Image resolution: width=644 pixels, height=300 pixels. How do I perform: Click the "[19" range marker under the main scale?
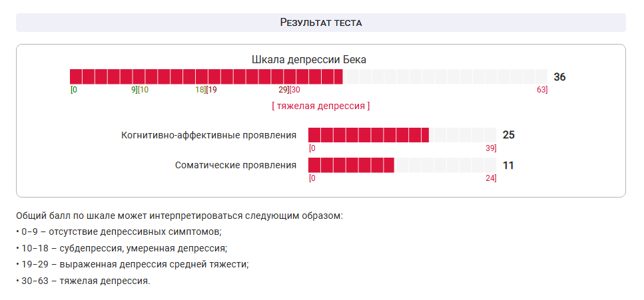click(212, 90)
